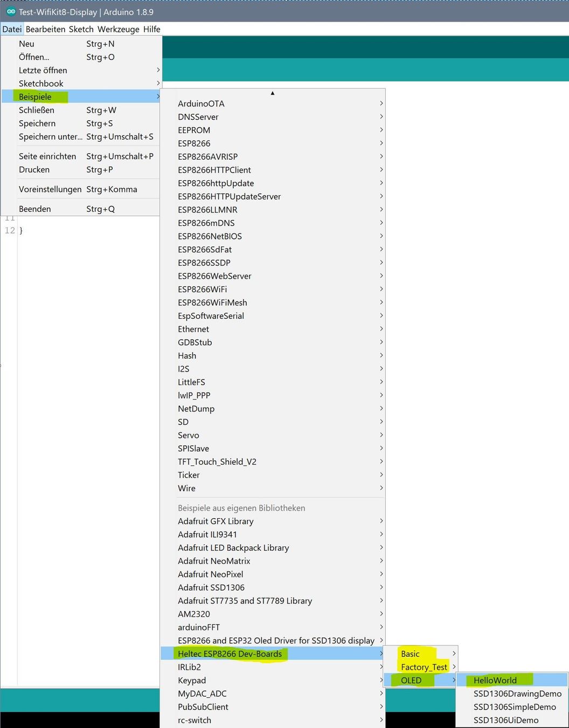Select the OLED submenu entry
Viewport: 569px width, 728px height.
click(420, 681)
